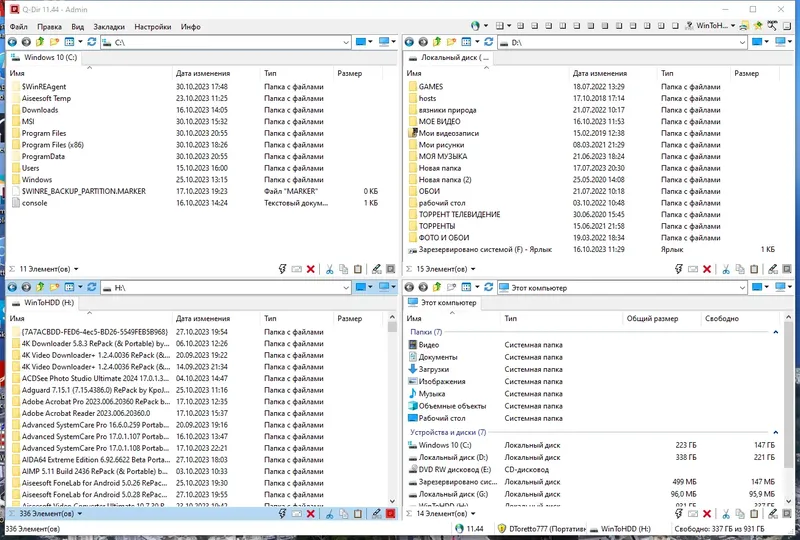800x540 pixels.
Task: Select the МОЯ МУЗЫКА folder
Action: tap(443, 156)
